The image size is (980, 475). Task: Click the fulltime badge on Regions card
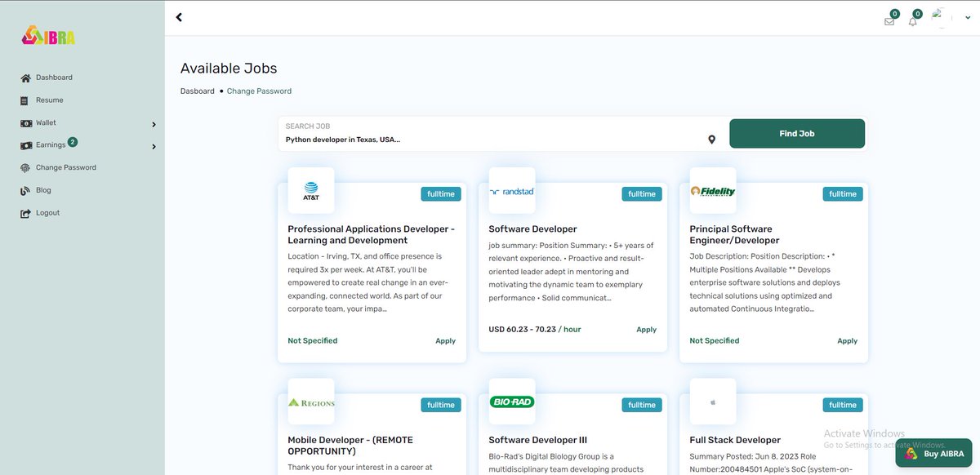pyautogui.click(x=441, y=405)
